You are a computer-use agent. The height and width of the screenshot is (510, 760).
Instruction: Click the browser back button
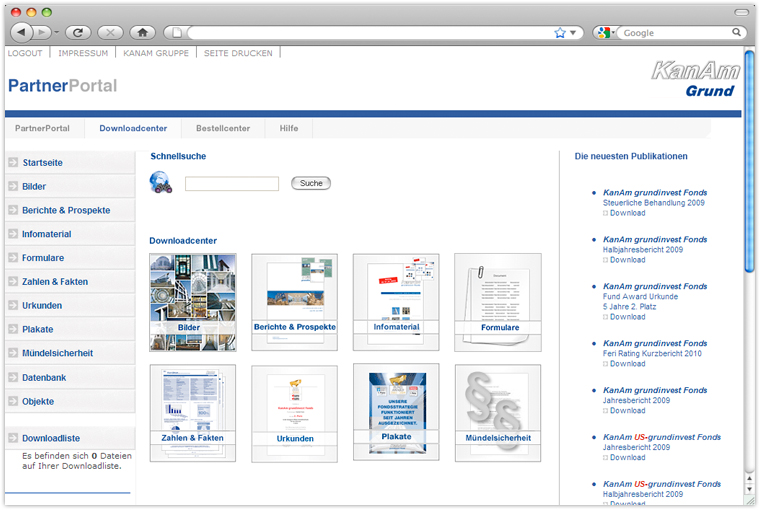click(x=21, y=32)
